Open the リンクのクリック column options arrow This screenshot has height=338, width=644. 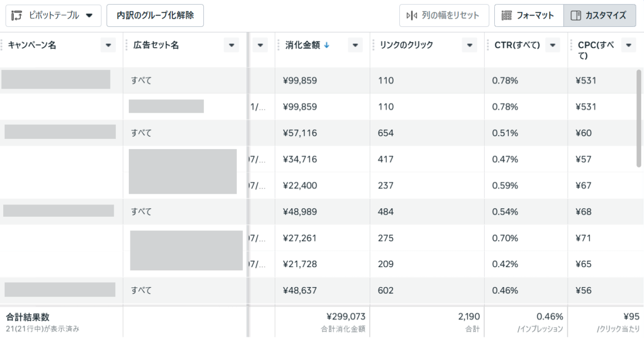469,46
